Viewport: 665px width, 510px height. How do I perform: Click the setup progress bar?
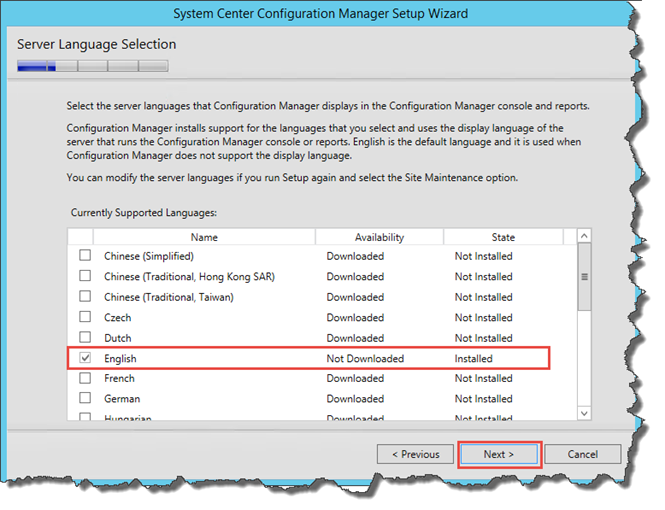[93, 66]
